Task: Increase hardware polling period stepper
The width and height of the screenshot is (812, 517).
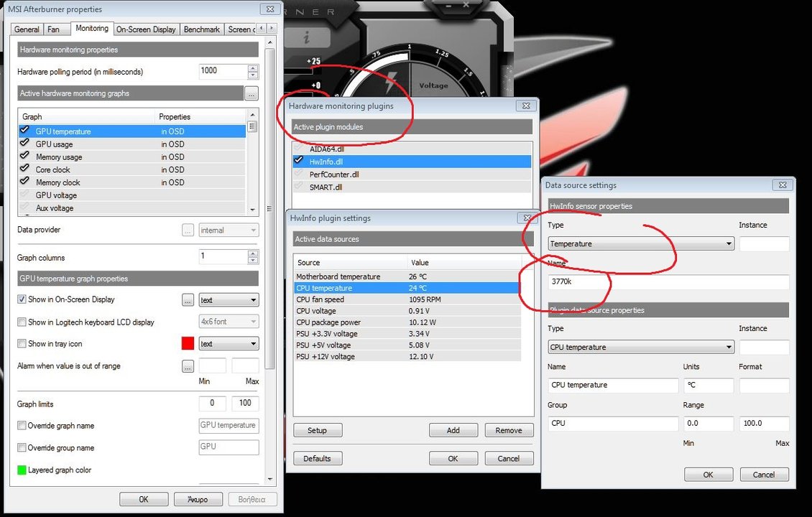Action: [253, 67]
